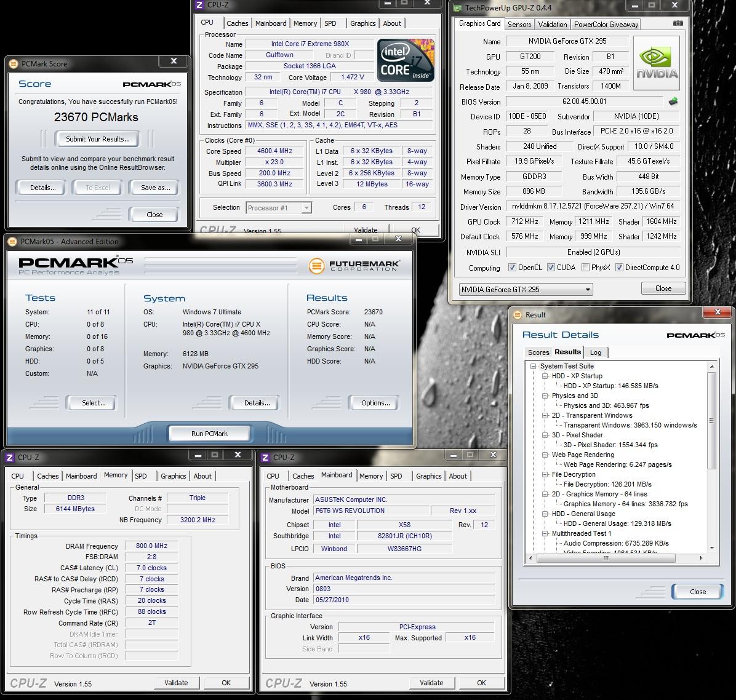
Task: Switch to Scores tab in Result window
Action: pos(538,352)
